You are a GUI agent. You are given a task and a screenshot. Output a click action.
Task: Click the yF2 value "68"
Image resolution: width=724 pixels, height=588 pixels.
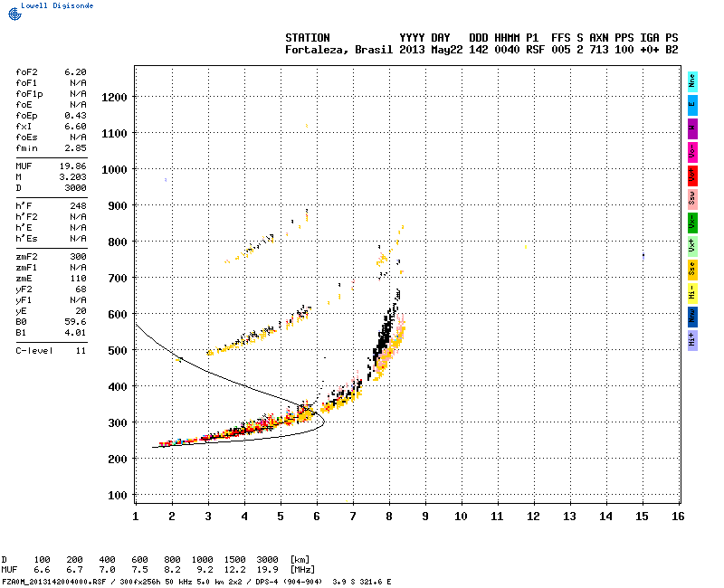(81, 289)
